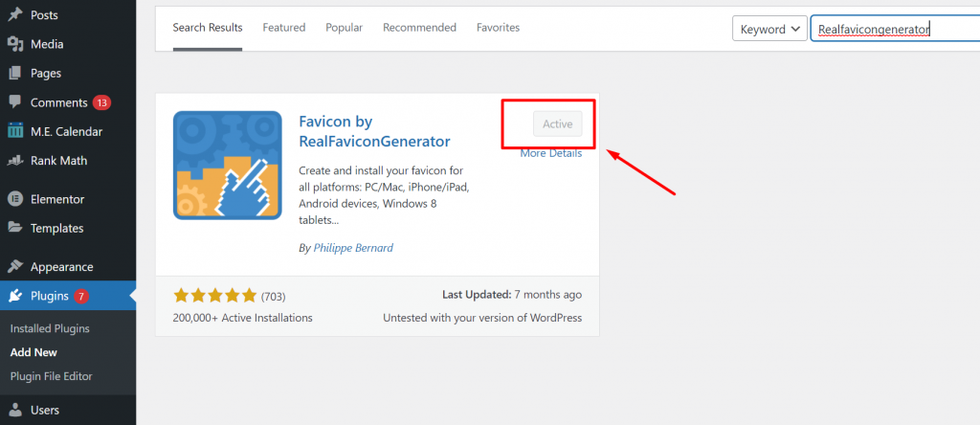Click the plugin search input field
980x425 pixels.
(x=888, y=29)
